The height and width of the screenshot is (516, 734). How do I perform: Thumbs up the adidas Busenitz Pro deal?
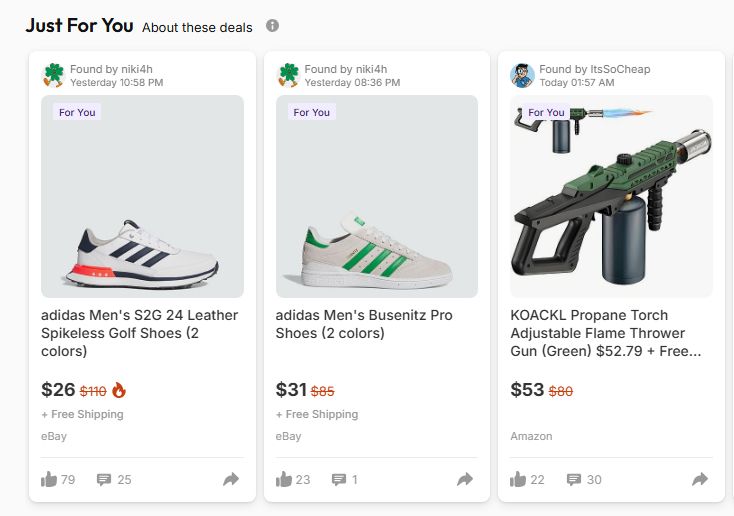click(284, 480)
